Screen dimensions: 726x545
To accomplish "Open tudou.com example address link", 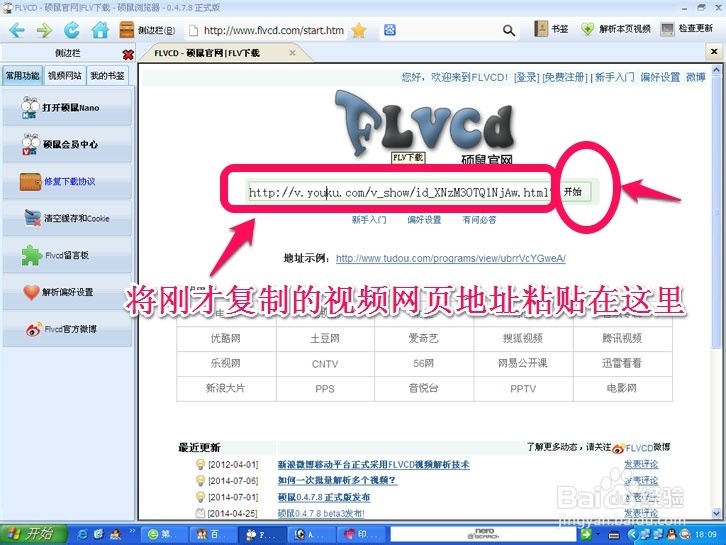I will click(x=451, y=258).
